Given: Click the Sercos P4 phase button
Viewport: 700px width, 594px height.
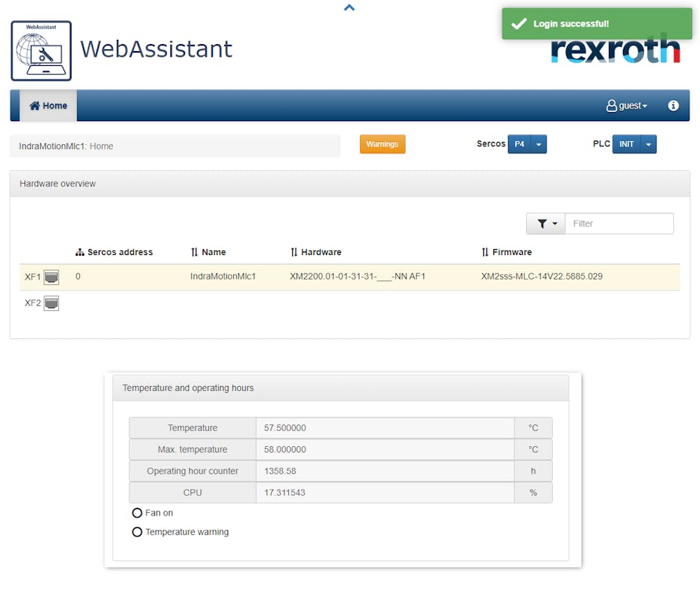Looking at the screenshot, I should click(519, 144).
